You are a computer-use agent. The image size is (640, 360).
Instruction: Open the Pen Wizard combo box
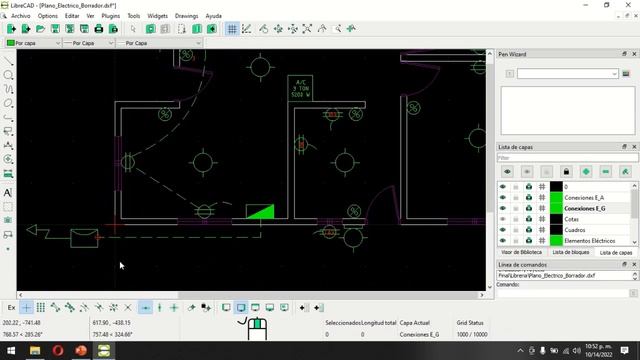[568, 74]
